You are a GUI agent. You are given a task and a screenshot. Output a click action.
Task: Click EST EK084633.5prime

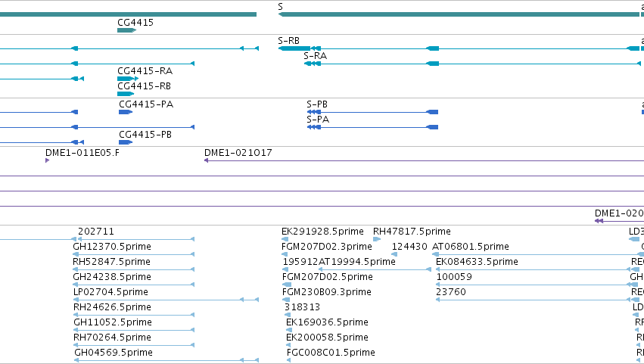pyautogui.click(x=478, y=262)
